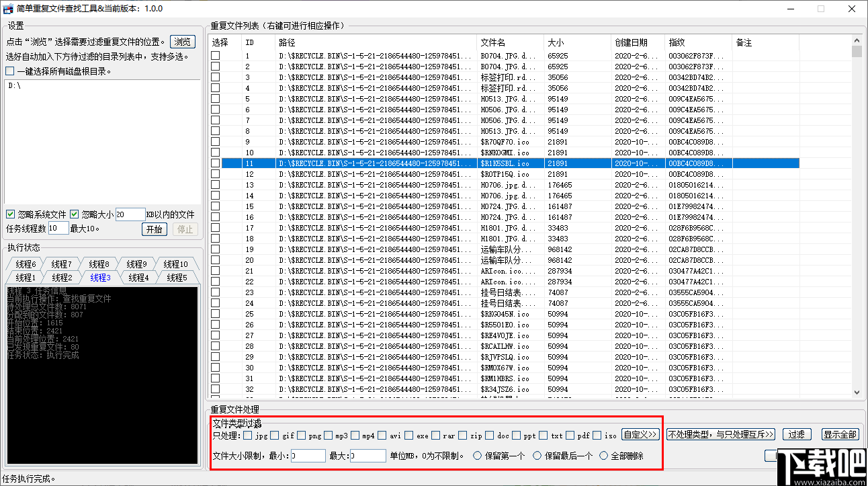Switch to the 线程1 tab
Screen dimensions: 868x486
(25, 278)
